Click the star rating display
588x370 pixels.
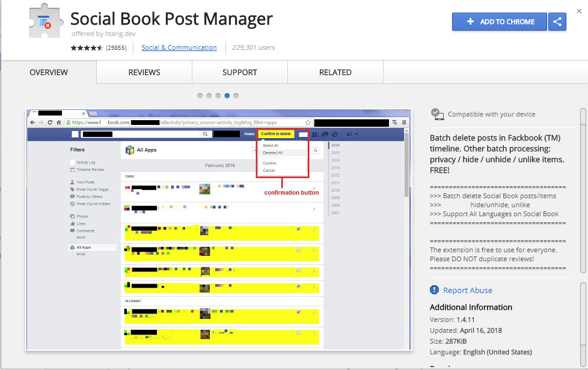pyautogui.click(x=86, y=48)
